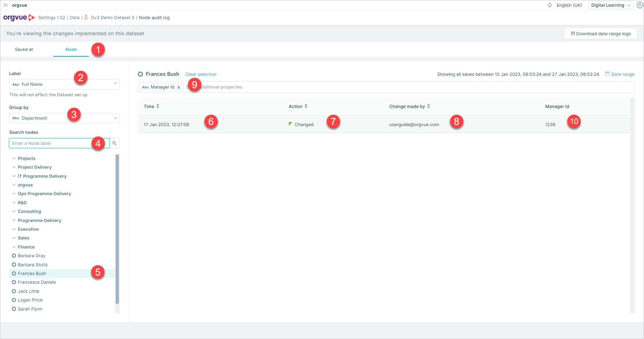Click the magnifier icon to search nodes
Image resolution: width=644 pixels, height=339 pixels.
click(x=114, y=143)
